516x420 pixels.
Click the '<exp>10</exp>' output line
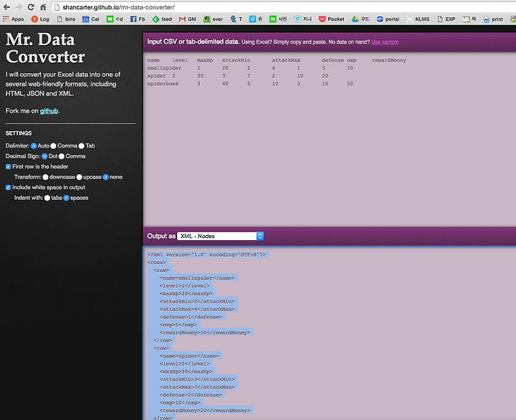(180, 403)
